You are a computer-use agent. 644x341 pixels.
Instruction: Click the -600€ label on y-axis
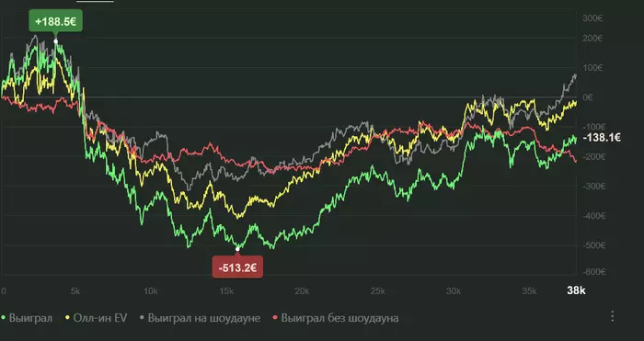coord(594,272)
